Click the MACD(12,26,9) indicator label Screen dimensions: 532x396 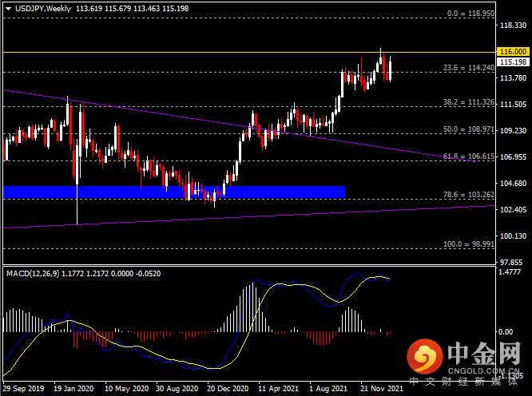click(x=33, y=274)
